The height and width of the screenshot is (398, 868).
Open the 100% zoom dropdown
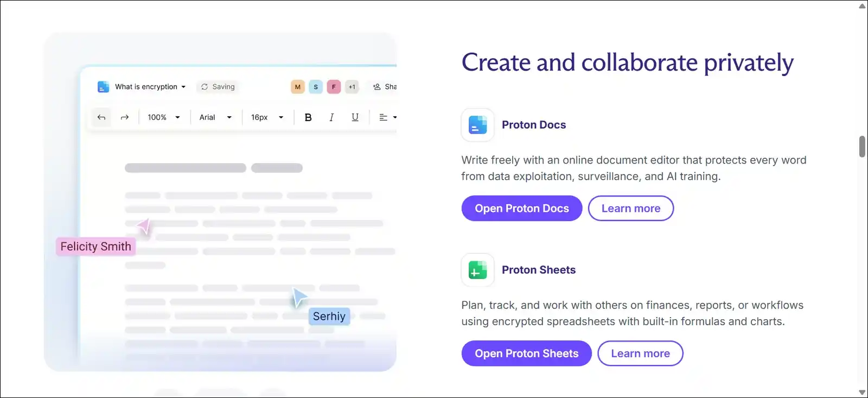pos(164,117)
